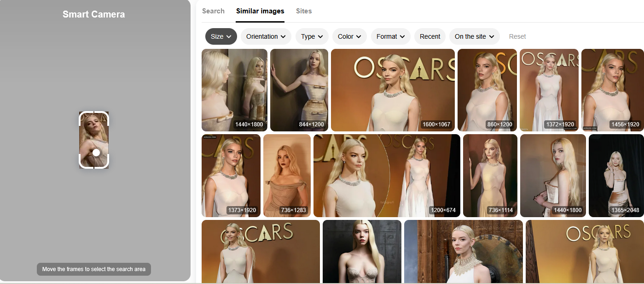
Task: Open the 1365×2048 image result
Action: point(616,176)
